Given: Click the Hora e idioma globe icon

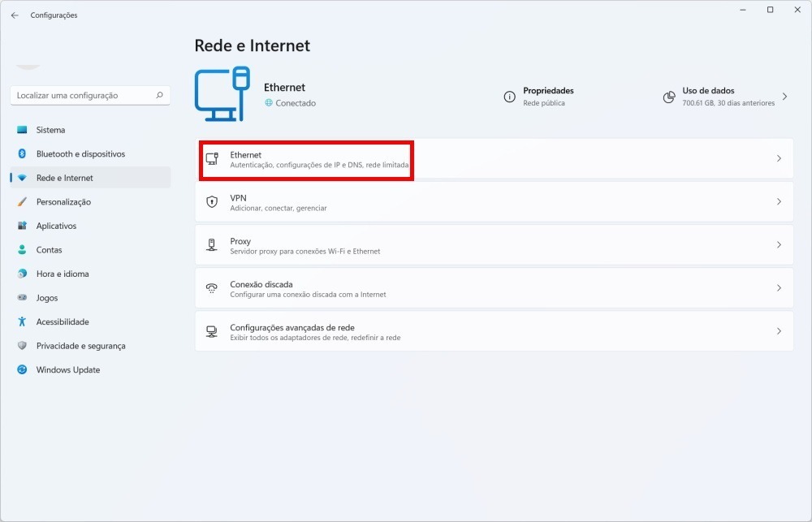Looking at the screenshot, I should point(22,274).
